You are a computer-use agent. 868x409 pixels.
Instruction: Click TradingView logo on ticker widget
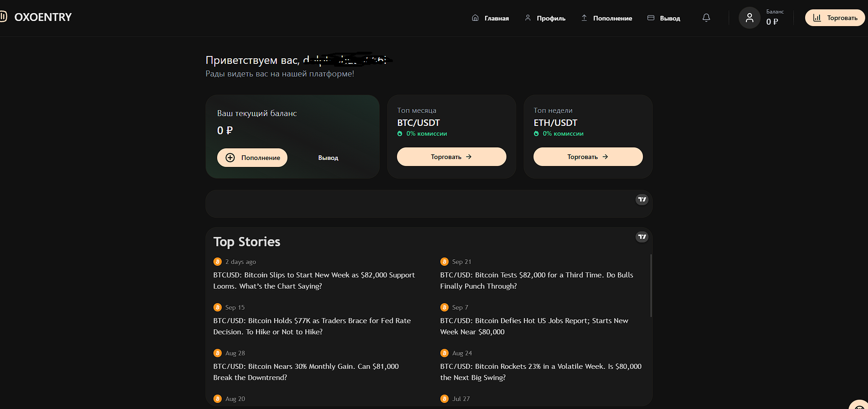(x=642, y=200)
